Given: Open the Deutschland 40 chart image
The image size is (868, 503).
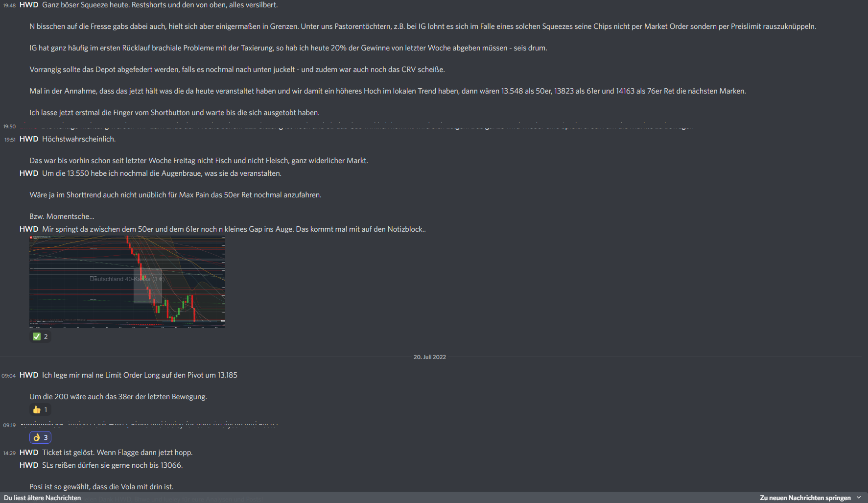Looking at the screenshot, I should click(x=127, y=282).
